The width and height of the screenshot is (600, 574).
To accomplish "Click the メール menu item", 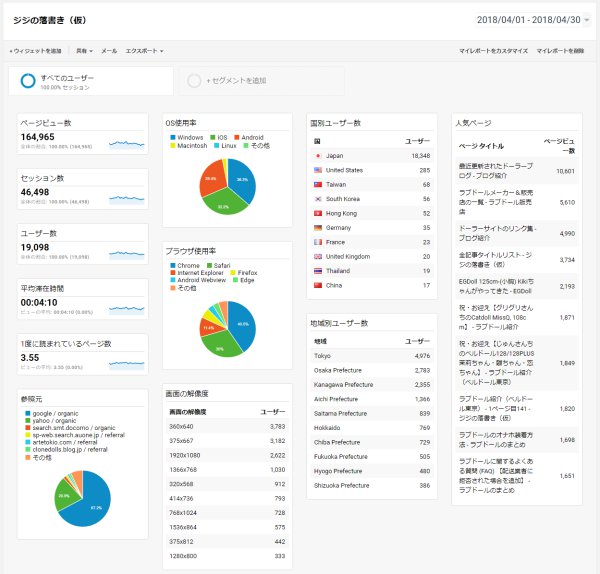I will (109, 51).
